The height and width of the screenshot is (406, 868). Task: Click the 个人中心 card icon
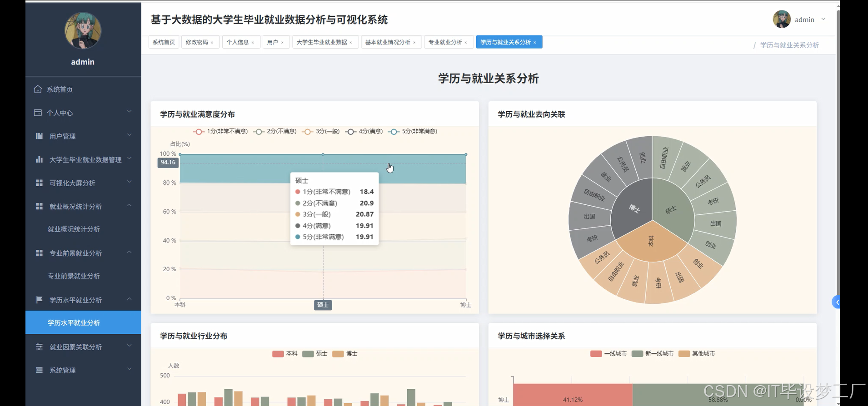click(x=38, y=113)
